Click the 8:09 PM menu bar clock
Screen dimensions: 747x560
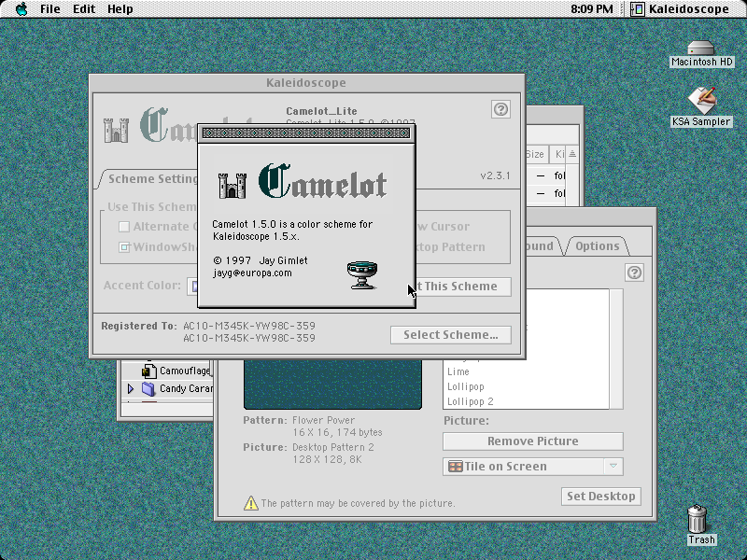coord(592,9)
